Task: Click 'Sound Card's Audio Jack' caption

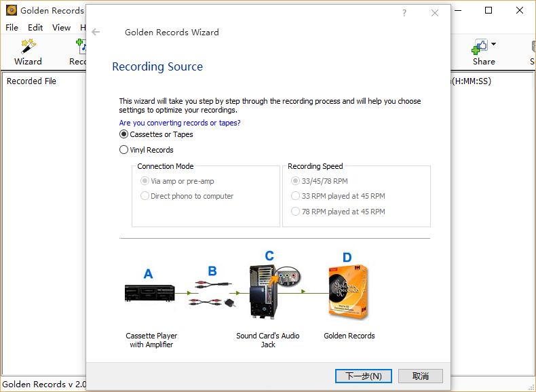Action: click(x=267, y=340)
